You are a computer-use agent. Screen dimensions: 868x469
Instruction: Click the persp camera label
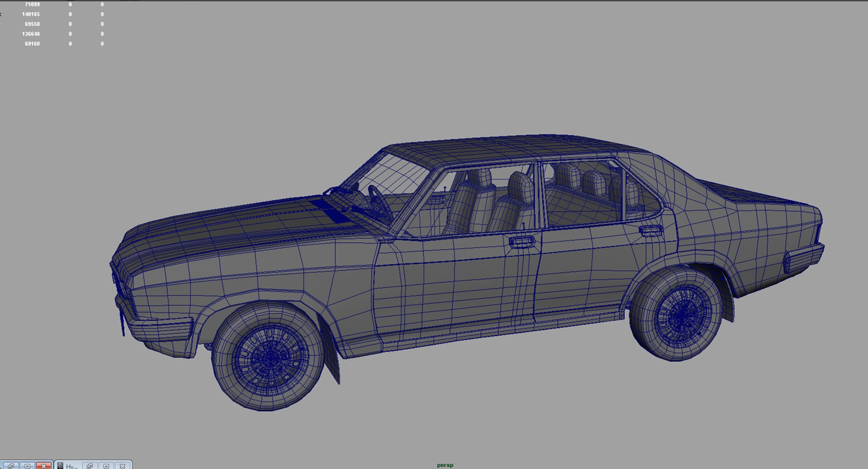tap(445, 465)
